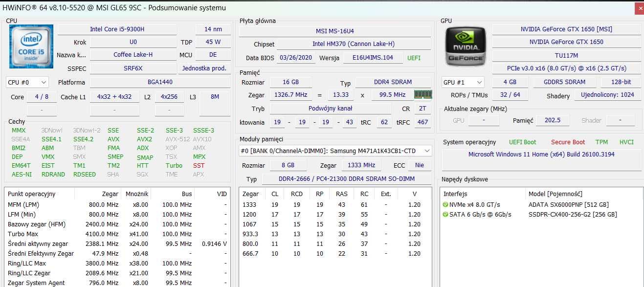Select the 666.7 MHz timing row
This screenshot has width=644, height=287.
coord(335,254)
